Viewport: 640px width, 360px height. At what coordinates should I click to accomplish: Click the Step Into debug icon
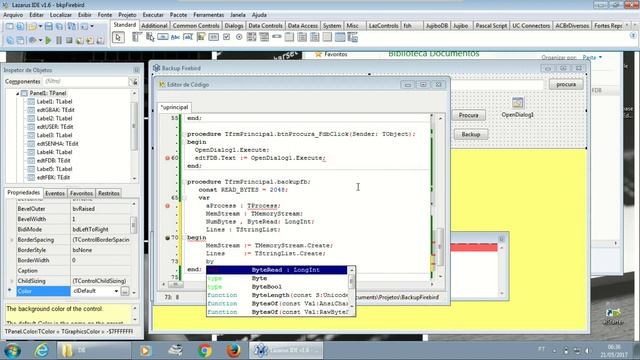point(80,40)
